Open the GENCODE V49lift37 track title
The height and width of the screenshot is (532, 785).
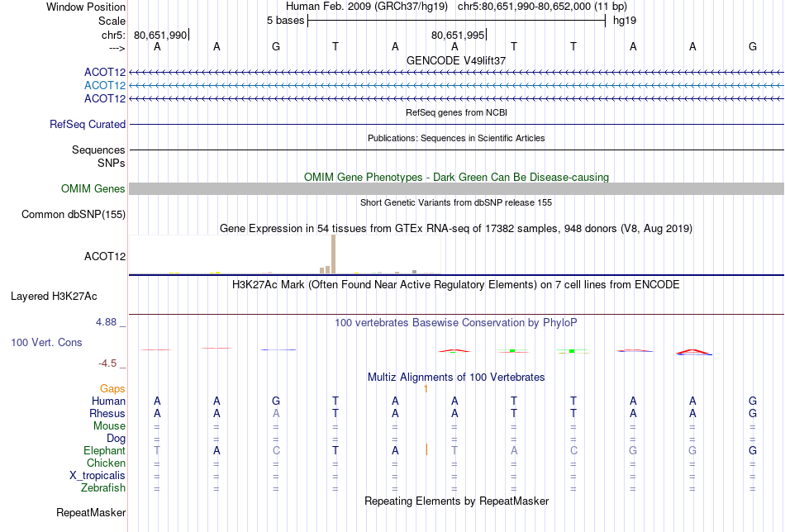(x=456, y=60)
